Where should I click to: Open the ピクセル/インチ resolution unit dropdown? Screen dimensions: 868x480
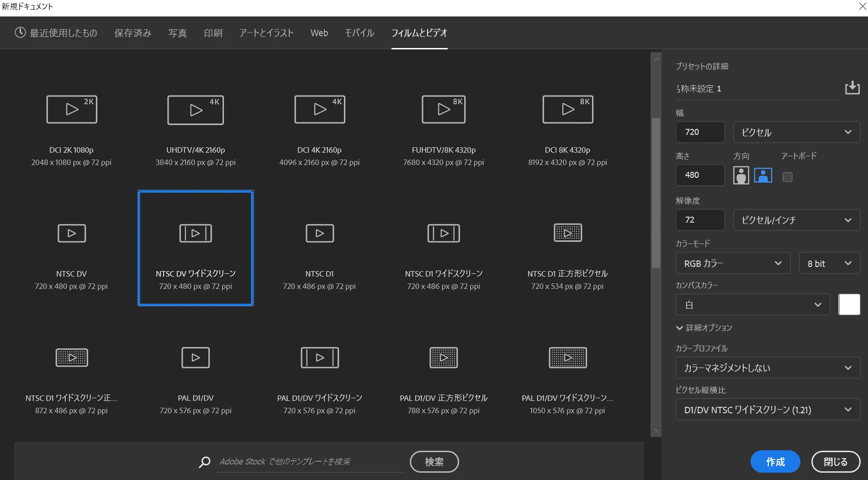[x=797, y=220]
